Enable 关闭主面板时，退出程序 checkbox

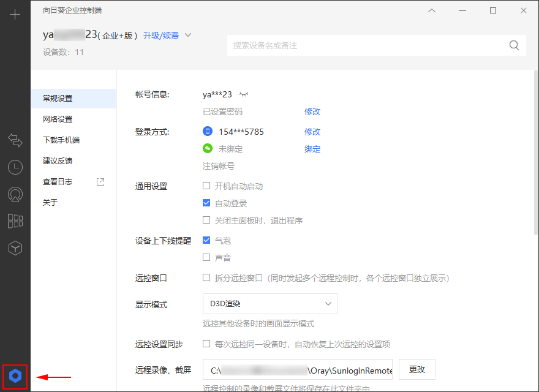[206, 220]
